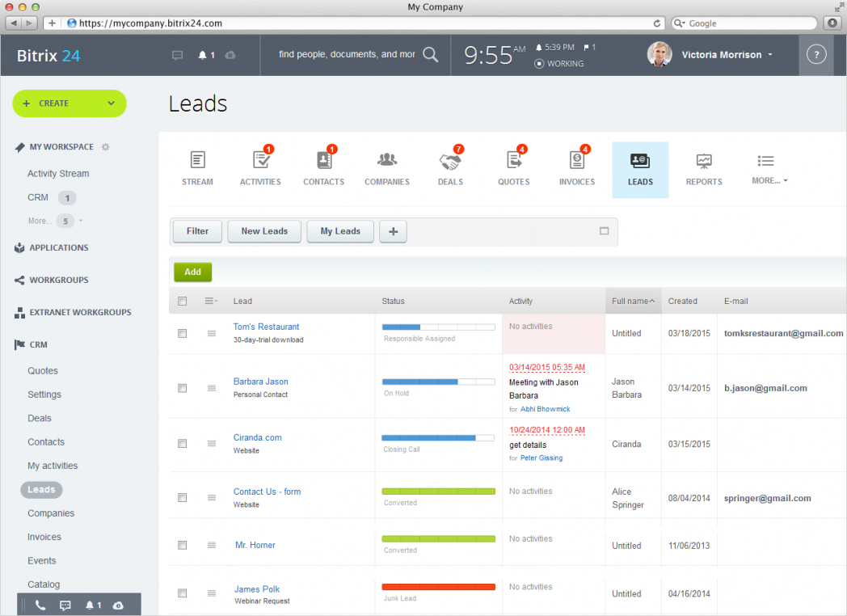Open the Deals handshake icon

tap(450, 161)
